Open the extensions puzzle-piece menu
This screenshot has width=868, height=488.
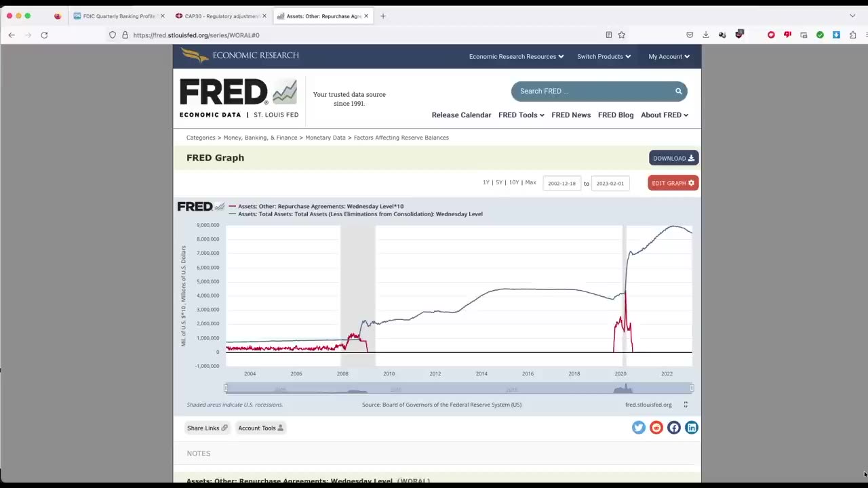point(852,35)
